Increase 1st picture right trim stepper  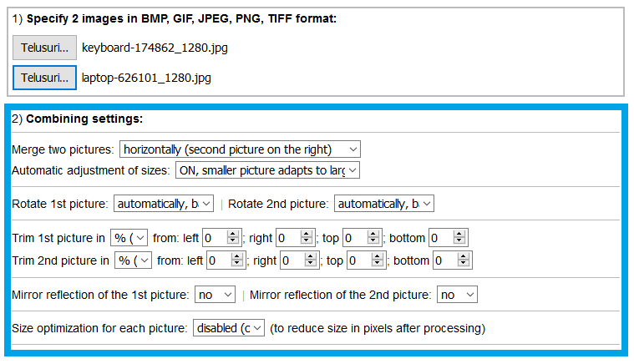pos(307,235)
